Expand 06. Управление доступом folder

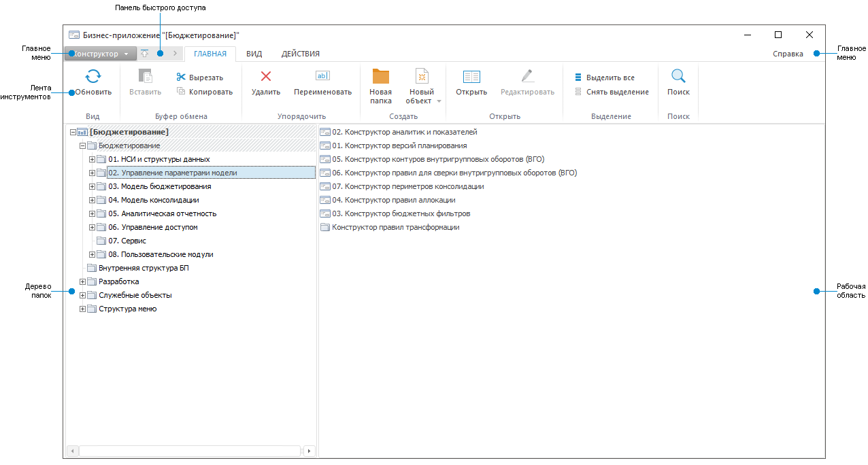(92, 227)
